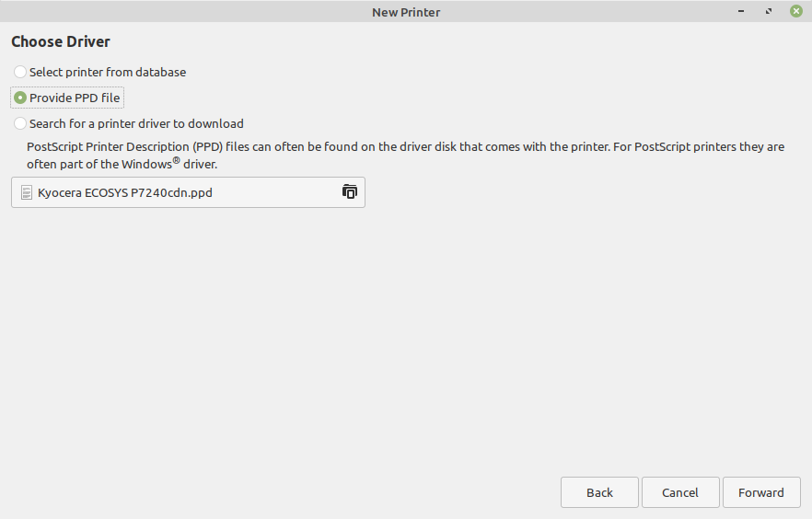Restore the New Printer window size
Image resolution: width=812 pixels, height=519 pixels.
[769, 11]
